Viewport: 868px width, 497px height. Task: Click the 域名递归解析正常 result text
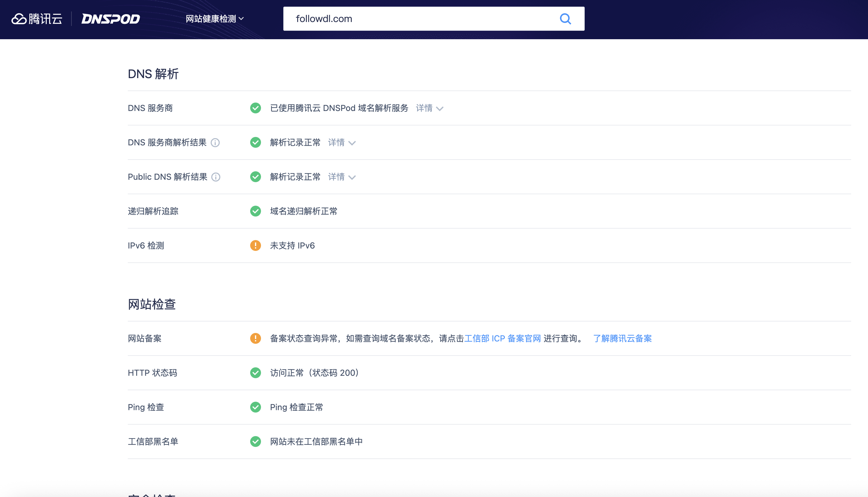pyautogui.click(x=303, y=211)
